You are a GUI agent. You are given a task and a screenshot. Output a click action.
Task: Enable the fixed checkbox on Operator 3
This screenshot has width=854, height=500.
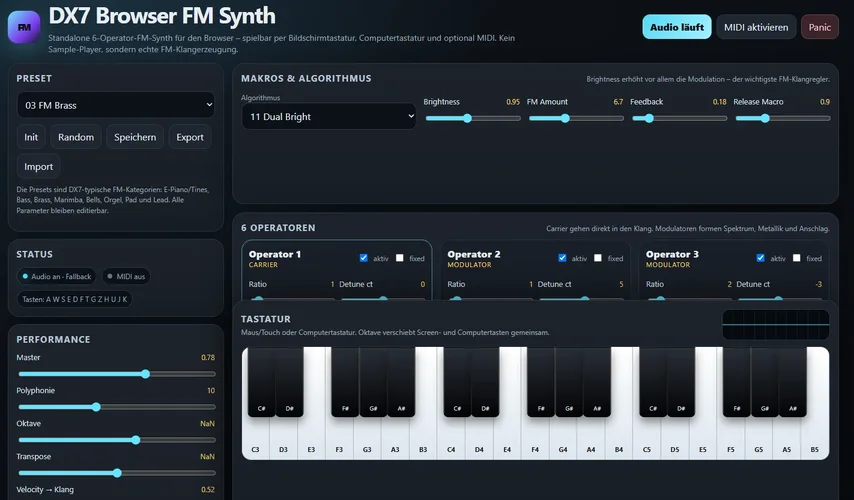tap(796, 258)
